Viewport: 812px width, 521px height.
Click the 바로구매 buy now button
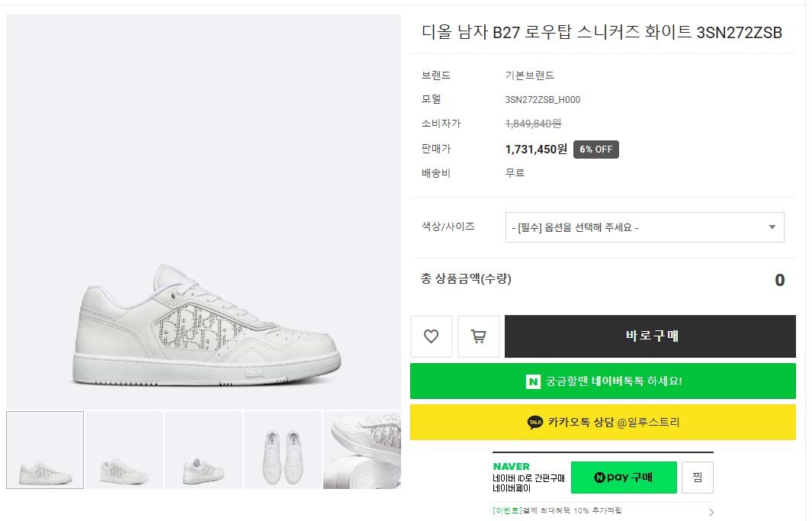pyautogui.click(x=650, y=336)
